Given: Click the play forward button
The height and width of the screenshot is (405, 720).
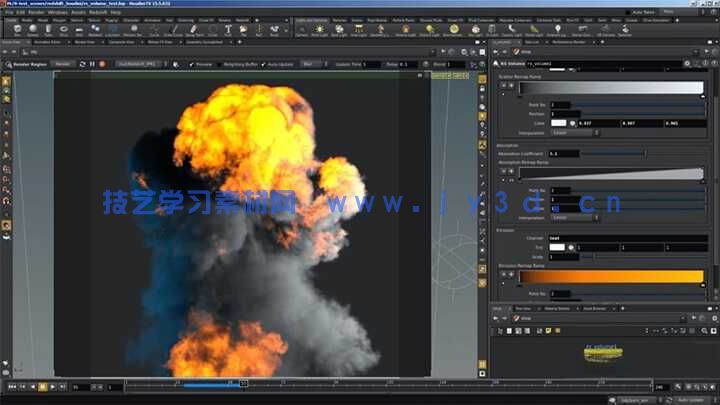Looking at the screenshot, I should pyautogui.click(x=52, y=387).
